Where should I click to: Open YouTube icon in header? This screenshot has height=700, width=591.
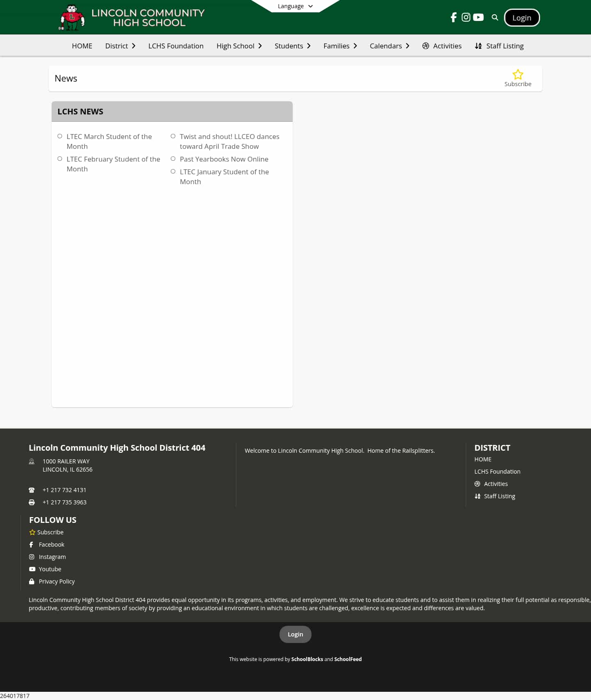[x=478, y=17]
